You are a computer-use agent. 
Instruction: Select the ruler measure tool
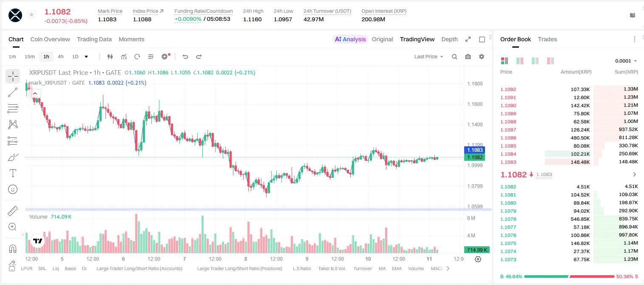13,211
